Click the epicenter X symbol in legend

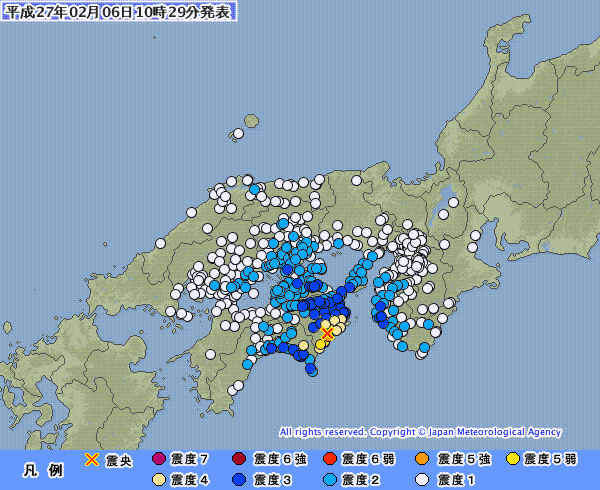click(x=92, y=459)
